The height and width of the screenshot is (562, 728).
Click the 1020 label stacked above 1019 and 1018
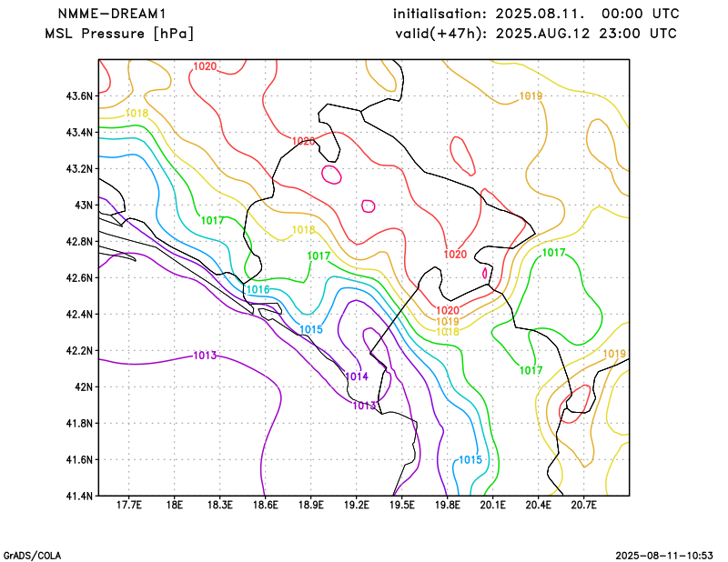pos(448,310)
